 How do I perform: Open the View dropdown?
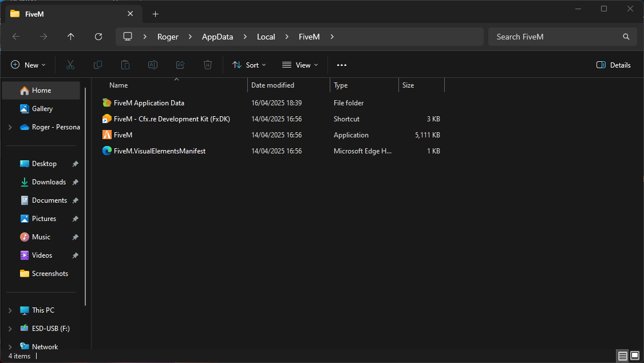[x=300, y=65]
